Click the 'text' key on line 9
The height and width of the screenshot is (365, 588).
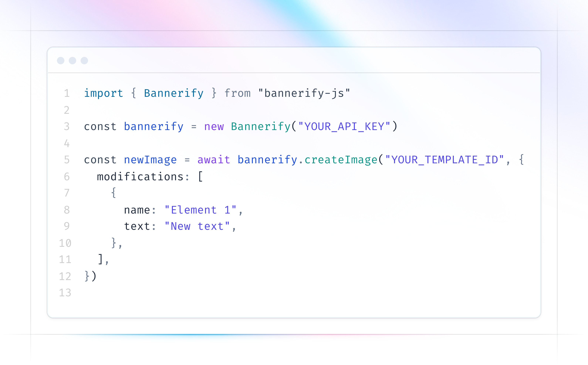137,226
